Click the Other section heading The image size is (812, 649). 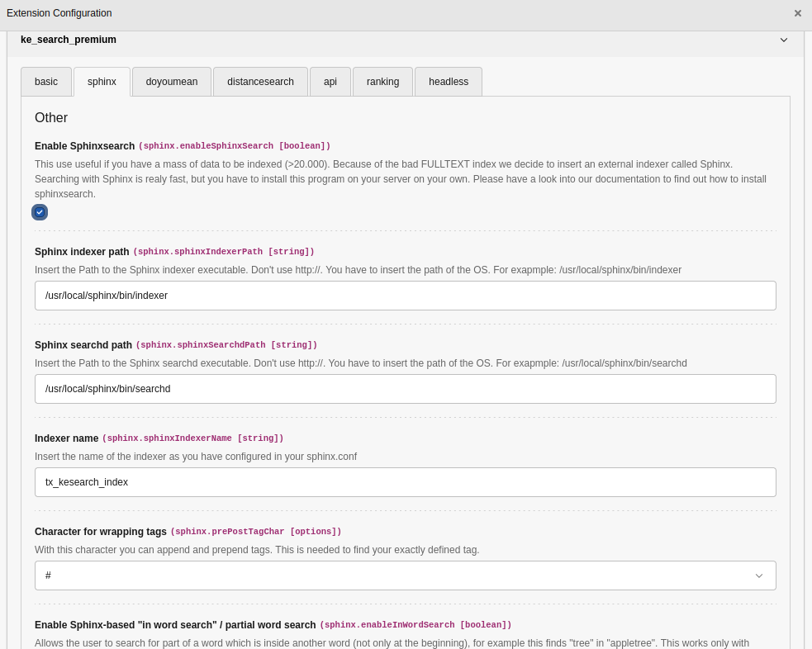pyautogui.click(x=51, y=117)
